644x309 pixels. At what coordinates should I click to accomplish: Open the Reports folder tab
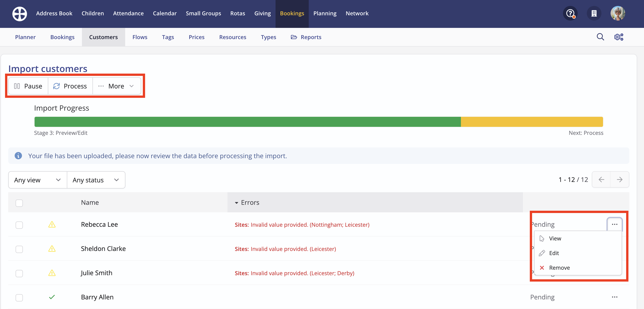(x=306, y=37)
